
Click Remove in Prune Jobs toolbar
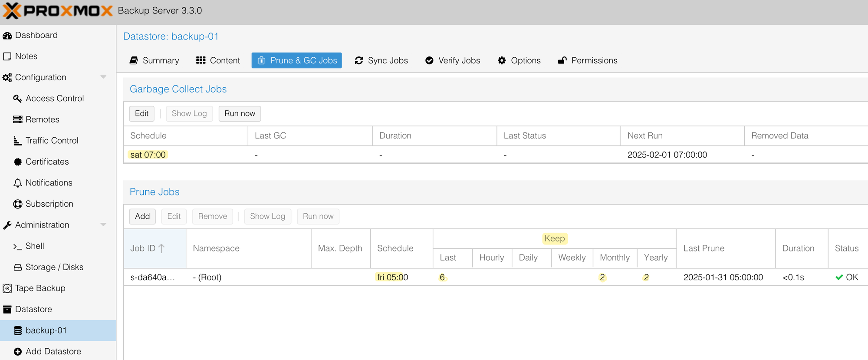click(x=213, y=216)
